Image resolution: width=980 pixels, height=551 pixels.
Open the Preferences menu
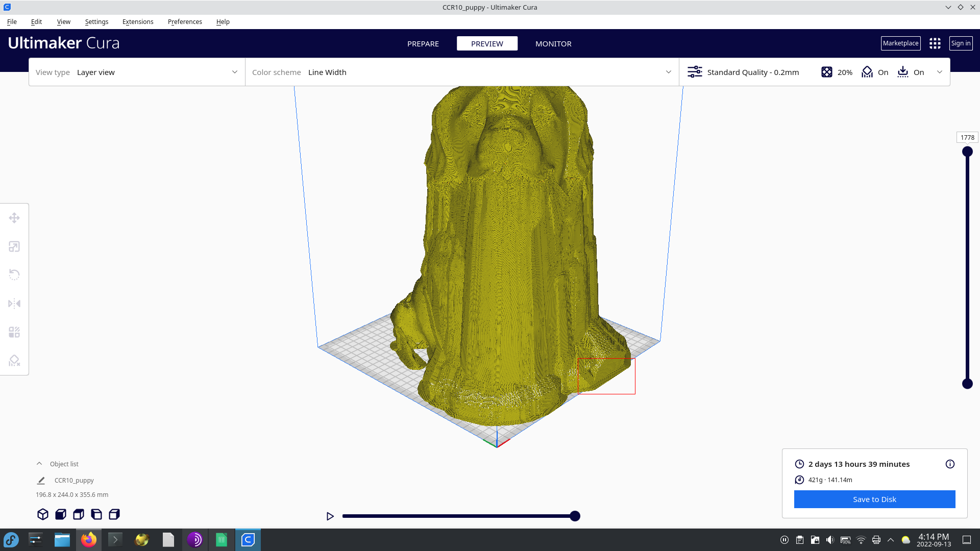coord(185,21)
